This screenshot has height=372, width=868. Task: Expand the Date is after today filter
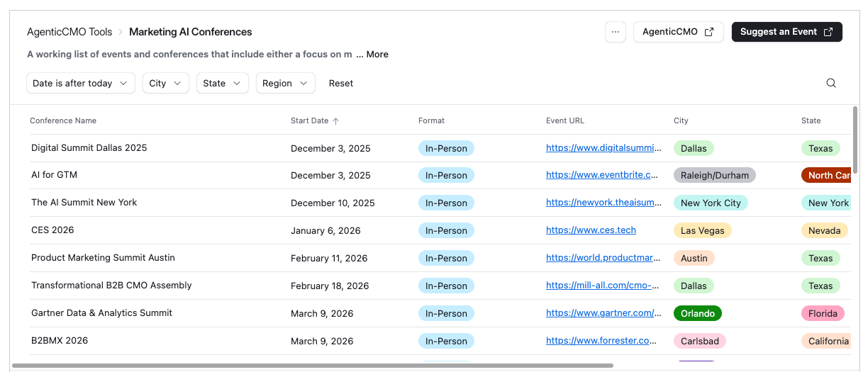coord(80,83)
